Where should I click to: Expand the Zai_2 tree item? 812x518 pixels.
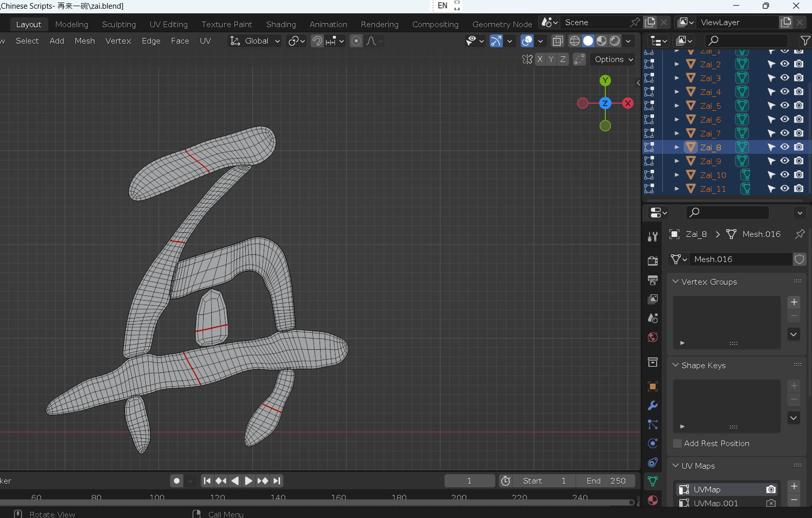coord(677,64)
